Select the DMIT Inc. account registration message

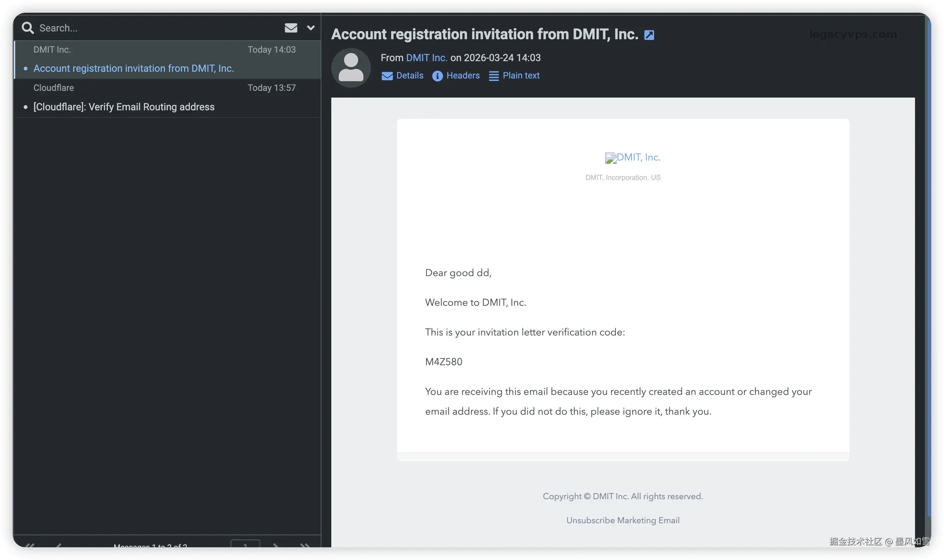tap(134, 69)
